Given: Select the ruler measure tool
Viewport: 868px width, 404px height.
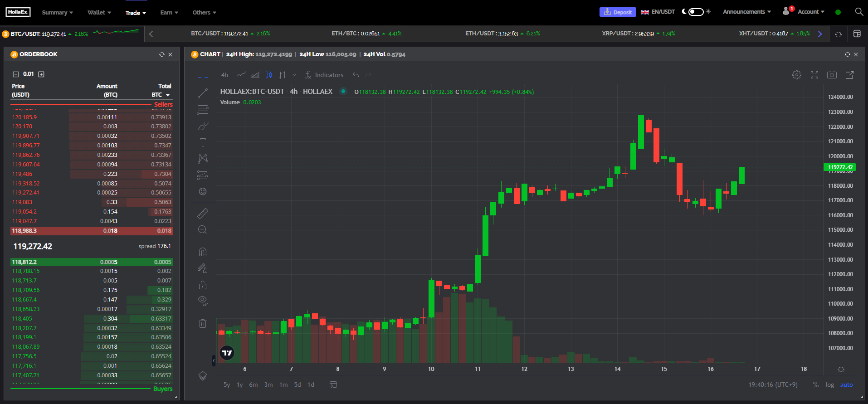Looking at the screenshot, I should (203, 213).
